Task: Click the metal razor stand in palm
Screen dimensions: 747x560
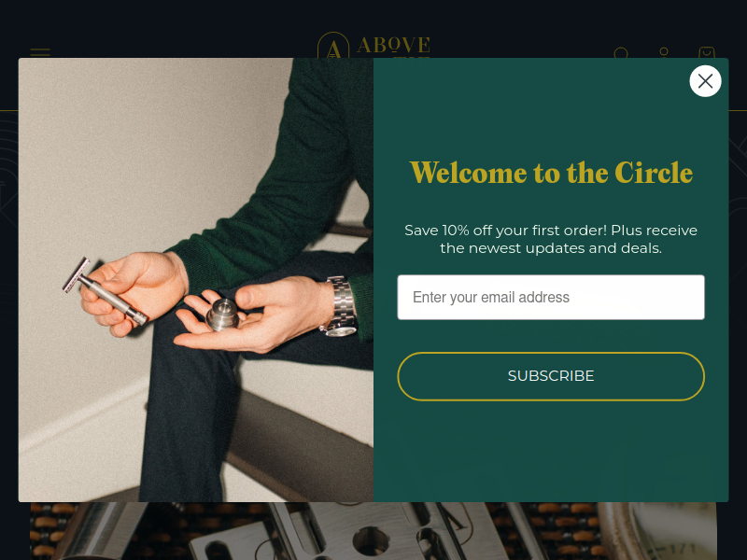Action: coord(222,315)
